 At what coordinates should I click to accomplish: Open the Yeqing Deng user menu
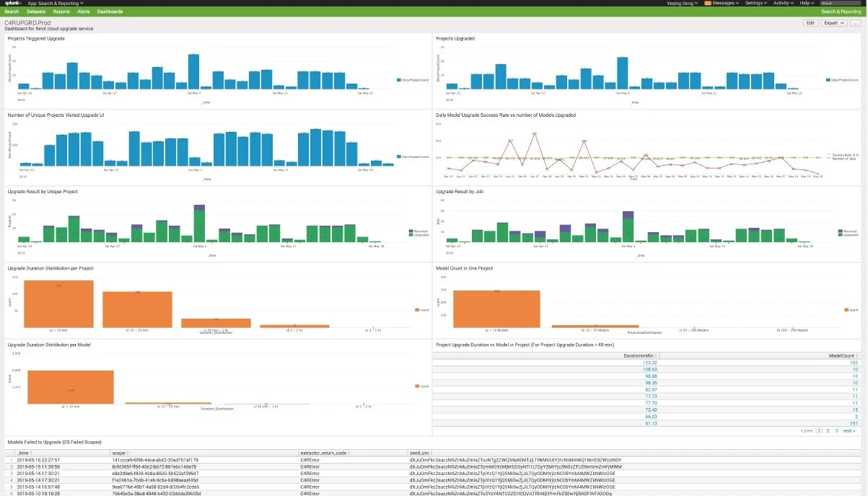(x=683, y=3)
